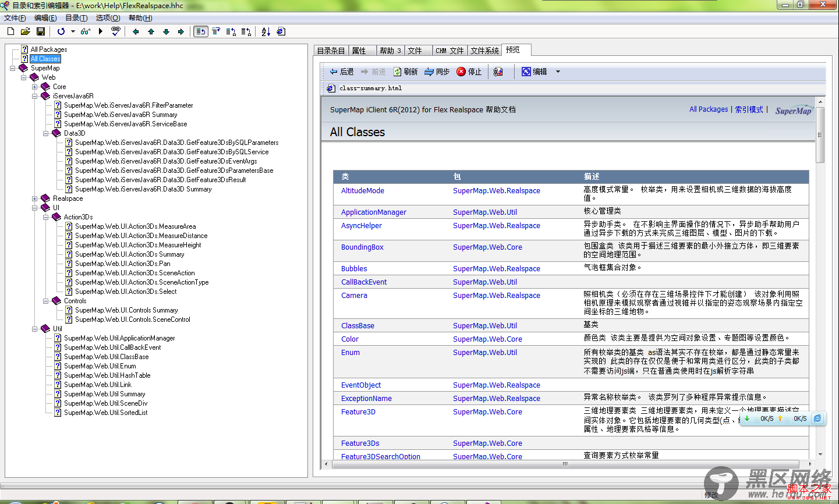
Task: Save with the floppy disk icon
Action: [x=41, y=31]
